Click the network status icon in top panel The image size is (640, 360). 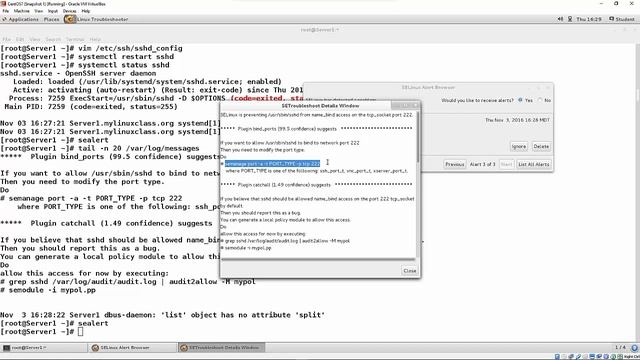[570, 19]
